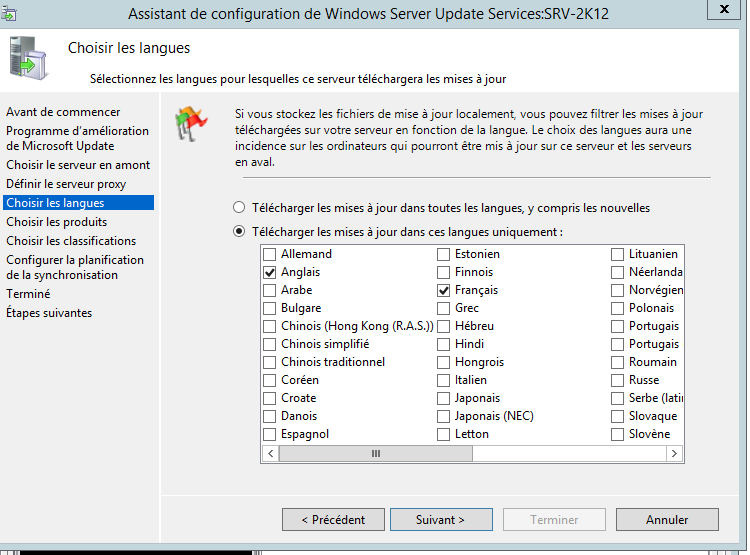Viewport: 750px width, 555px height.
Task: Check the Letton language checkbox
Action: [443, 434]
